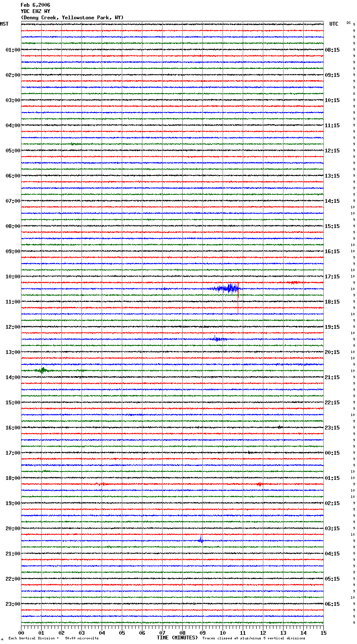
Task: Click the 'DC' column header
Action: pyautogui.click(x=349, y=23)
